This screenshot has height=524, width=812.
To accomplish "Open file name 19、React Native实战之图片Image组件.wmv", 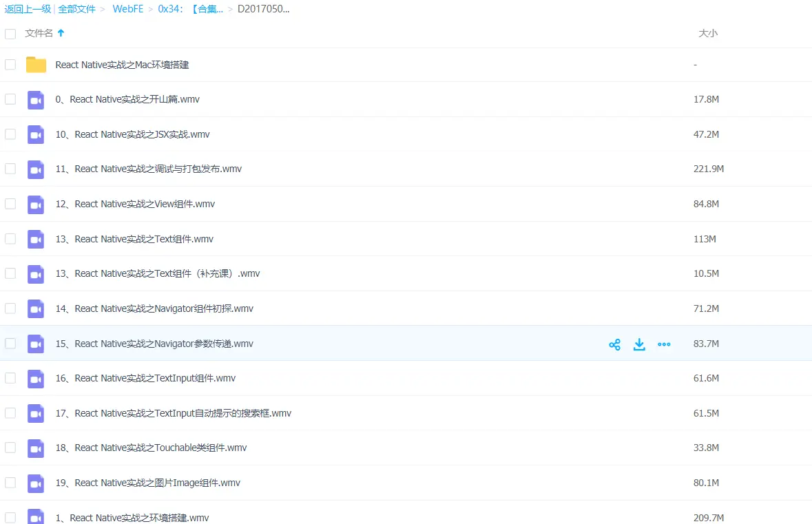I will [148, 483].
